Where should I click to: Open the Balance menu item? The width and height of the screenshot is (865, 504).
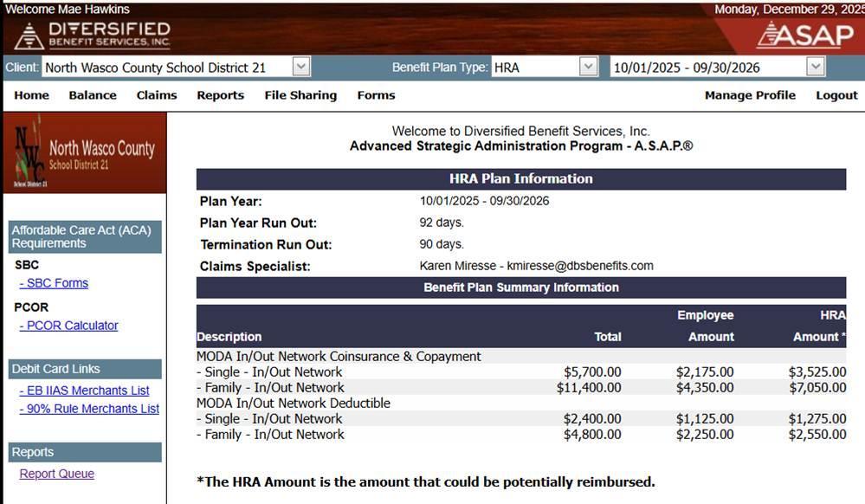[93, 95]
